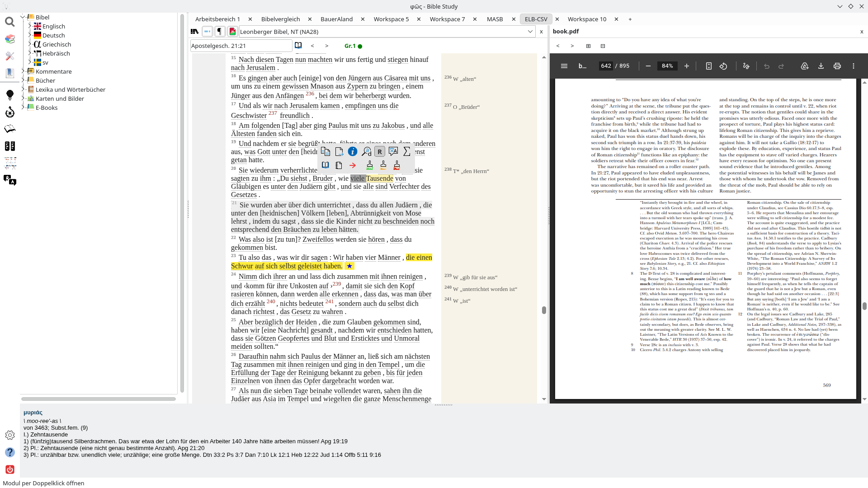This screenshot has height=488, width=868.
Task: Switch to the Bibelvergleich tab
Action: tap(281, 19)
